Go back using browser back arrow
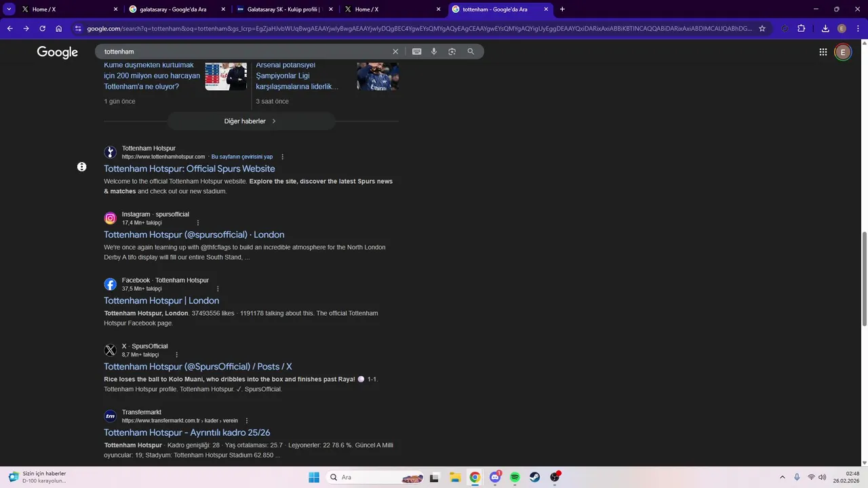868x488 pixels. tap(9, 28)
